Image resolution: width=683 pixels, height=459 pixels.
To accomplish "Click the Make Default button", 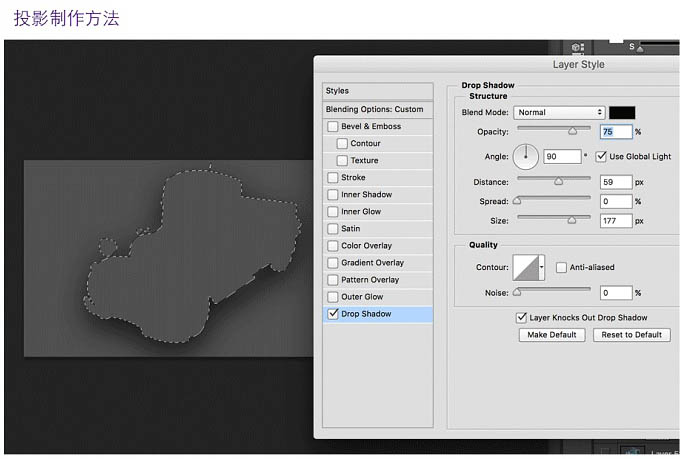I will point(552,335).
